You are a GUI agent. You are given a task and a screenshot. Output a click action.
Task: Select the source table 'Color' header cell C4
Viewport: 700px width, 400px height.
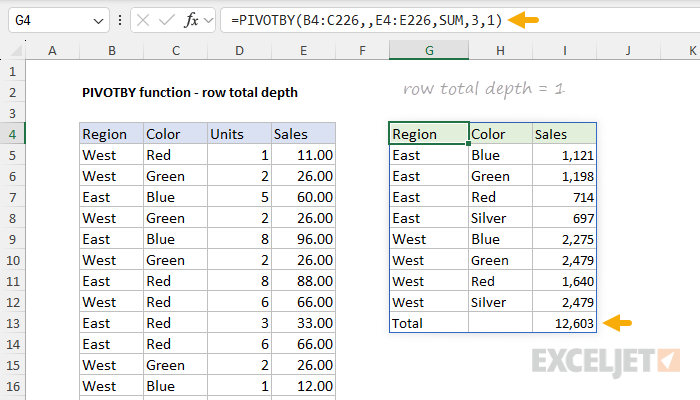coord(175,134)
